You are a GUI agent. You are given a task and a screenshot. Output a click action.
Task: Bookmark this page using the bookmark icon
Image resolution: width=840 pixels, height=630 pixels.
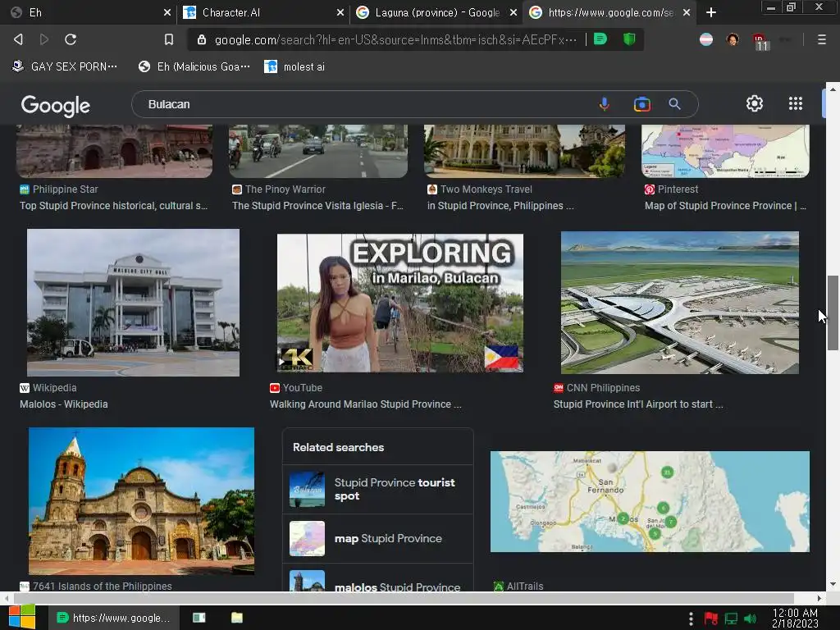pos(169,39)
